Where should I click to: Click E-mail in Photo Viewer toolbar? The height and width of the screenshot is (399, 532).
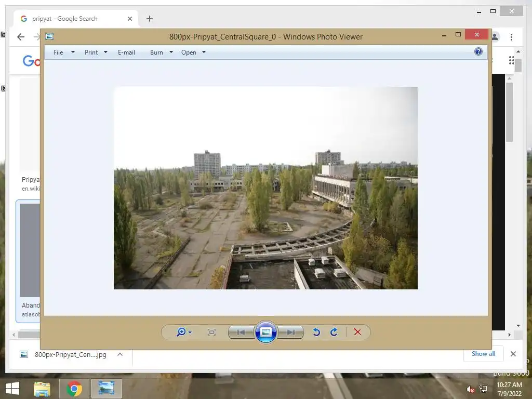pos(126,52)
